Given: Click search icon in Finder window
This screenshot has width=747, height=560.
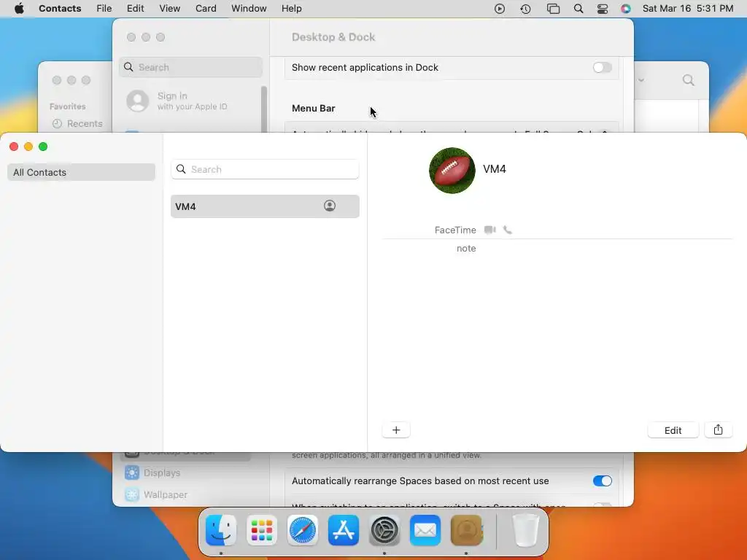Looking at the screenshot, I should [x=688, y=80].
